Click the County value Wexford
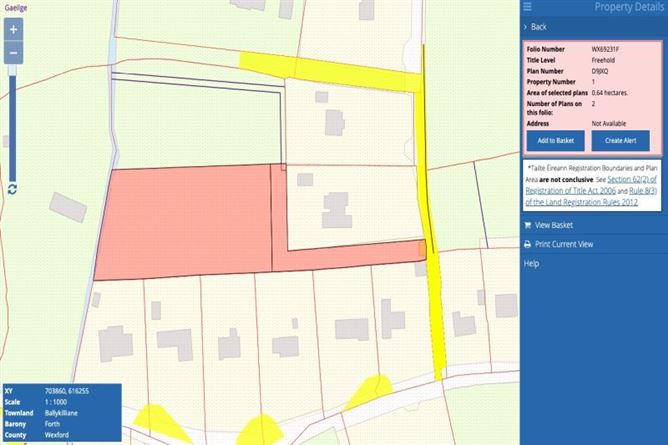This screenshot has width=668, height=445. [x=57, y=435]
